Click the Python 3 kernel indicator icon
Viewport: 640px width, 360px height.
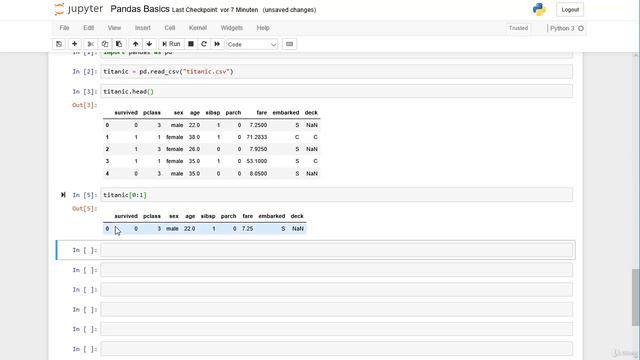tap(581, 28)
